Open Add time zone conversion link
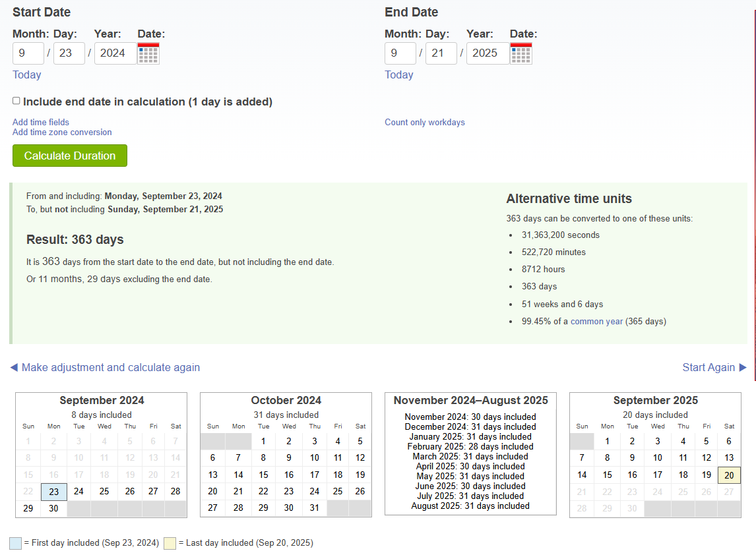This screenshot has width=756, height=555. tap(62, 132)
